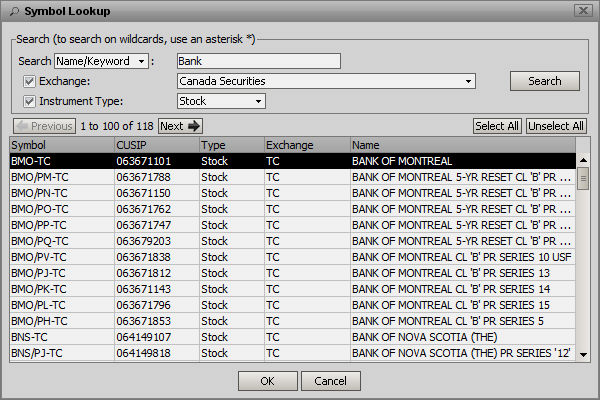
Task: Toggle the Exchange checkbox
Action: pos(29,82)
